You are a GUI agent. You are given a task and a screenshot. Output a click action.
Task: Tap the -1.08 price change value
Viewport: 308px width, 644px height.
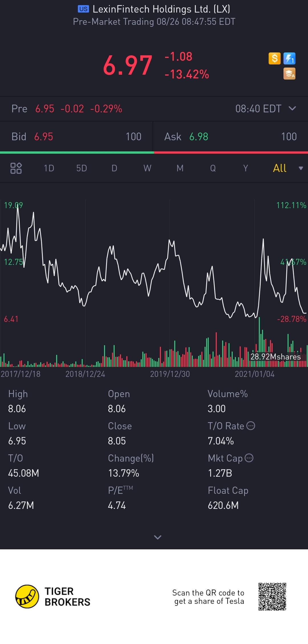coord(179,56)
